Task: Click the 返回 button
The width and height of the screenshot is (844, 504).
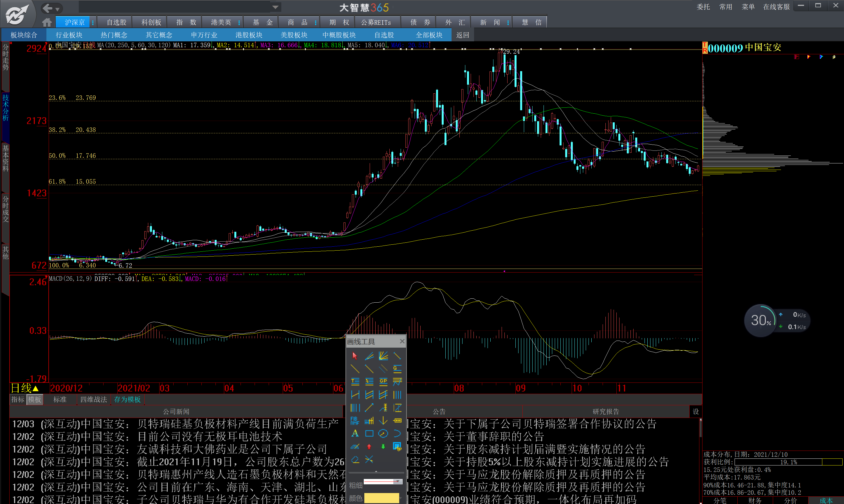Action: [462, 35]
